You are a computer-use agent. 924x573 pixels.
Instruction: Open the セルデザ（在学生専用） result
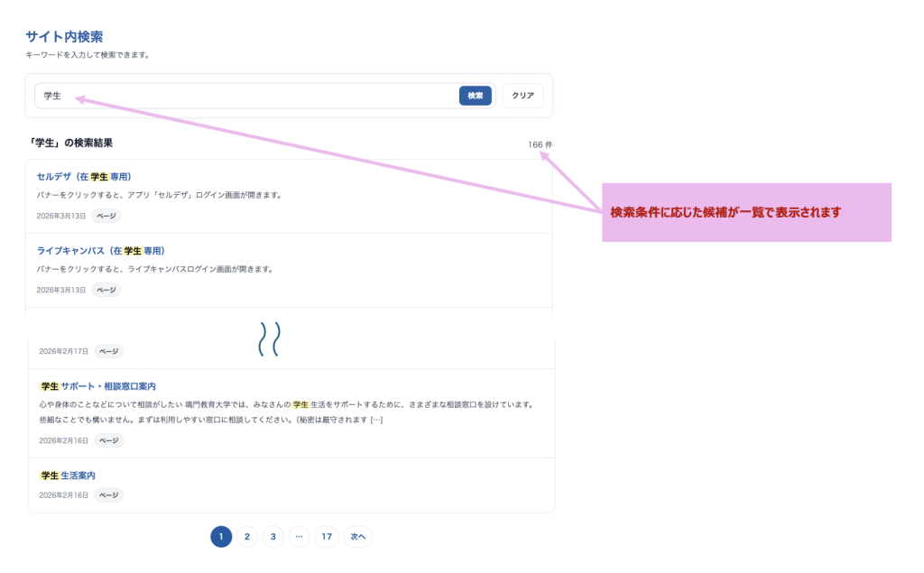click(x=84, y=176)
